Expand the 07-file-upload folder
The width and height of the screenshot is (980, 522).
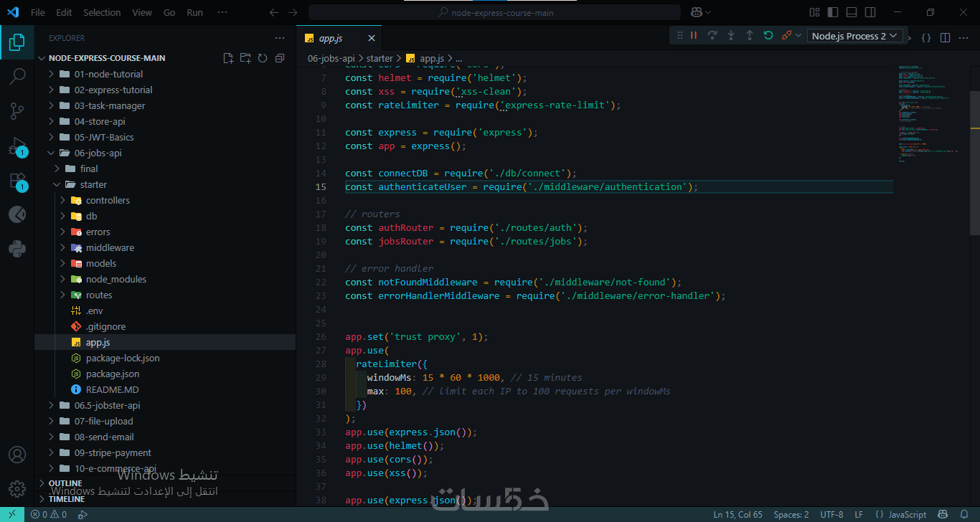click(x=103, y=421)
